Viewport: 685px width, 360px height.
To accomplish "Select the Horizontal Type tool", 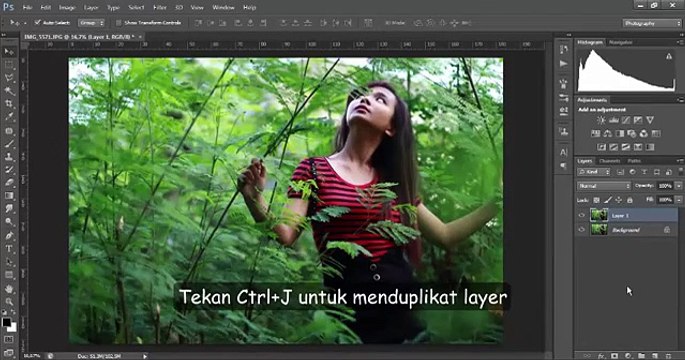I will coord(9,249).
